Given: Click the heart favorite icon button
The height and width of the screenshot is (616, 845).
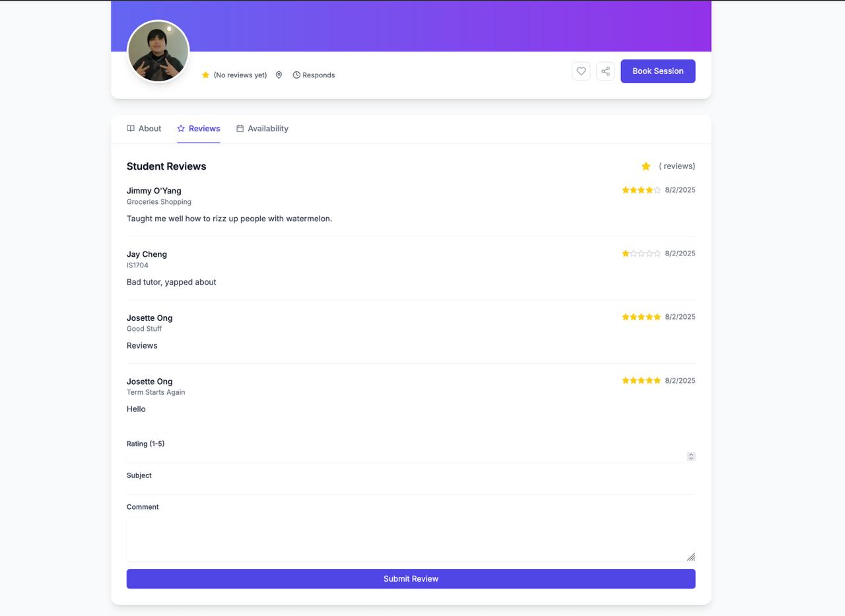Looking at the screenshot, I should (x=581, y=71).
